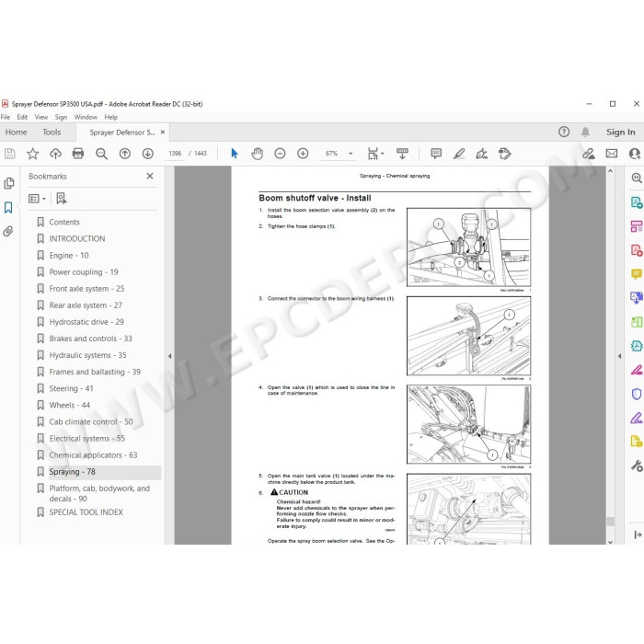The image size is (644, 644).
Task: Toggle the Bookmarks side panel
Action: coord(8,207)
